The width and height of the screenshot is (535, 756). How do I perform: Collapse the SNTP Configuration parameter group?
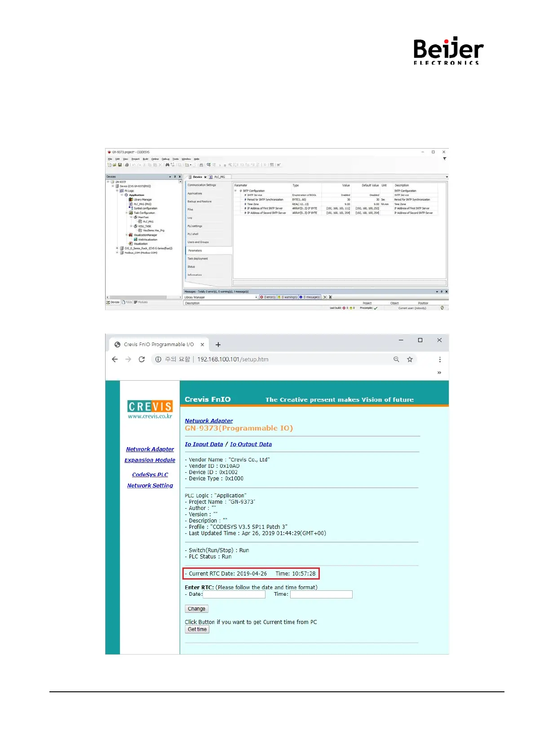tap(235, 190)
